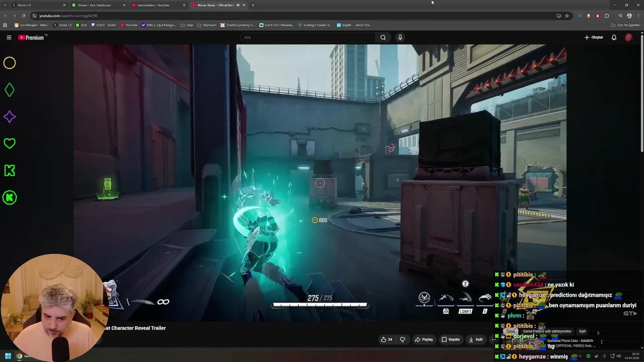Open the TEASY - Twitch bookmark

click(x=104, y=25)
